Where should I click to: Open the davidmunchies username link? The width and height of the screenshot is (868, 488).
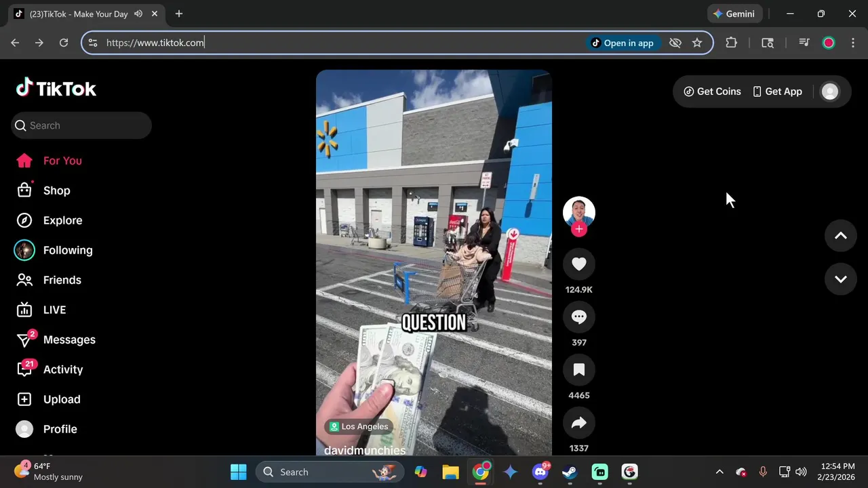pyautogui.click(x=365, y=450)
